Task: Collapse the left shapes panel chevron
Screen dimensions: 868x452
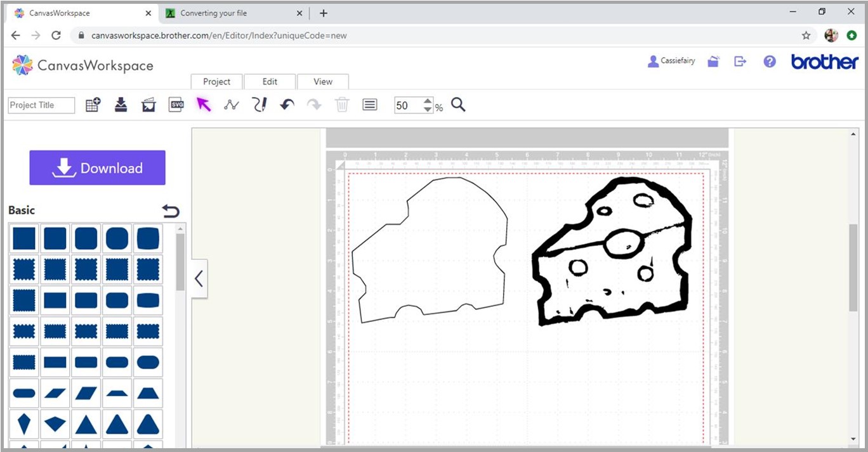Action: click(199, 278)
